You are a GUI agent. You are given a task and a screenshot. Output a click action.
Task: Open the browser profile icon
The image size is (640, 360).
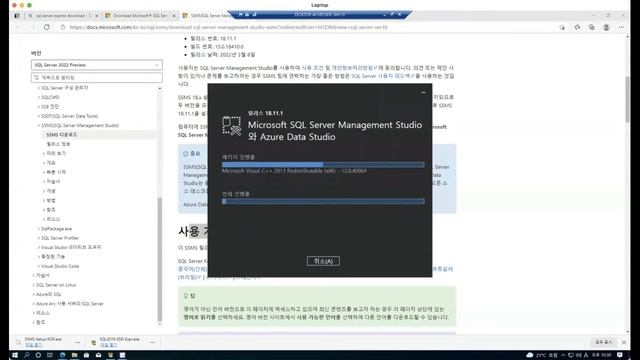(607, 27)
